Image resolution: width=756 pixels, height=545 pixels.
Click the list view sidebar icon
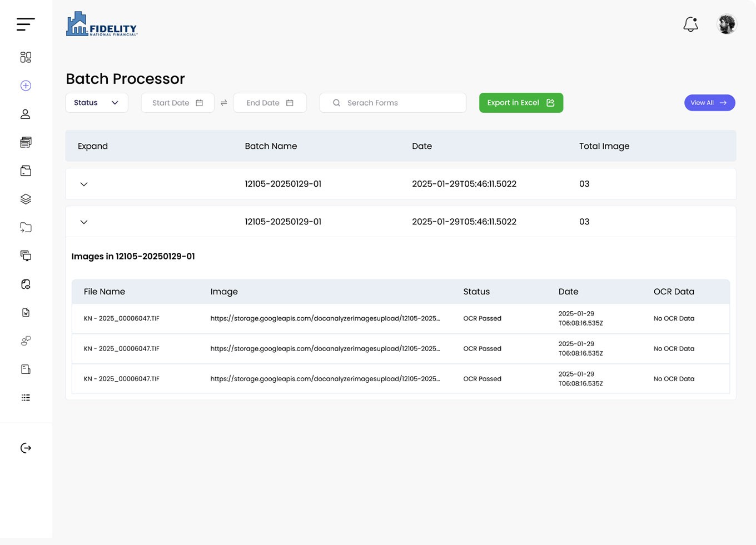pos(26,397)
